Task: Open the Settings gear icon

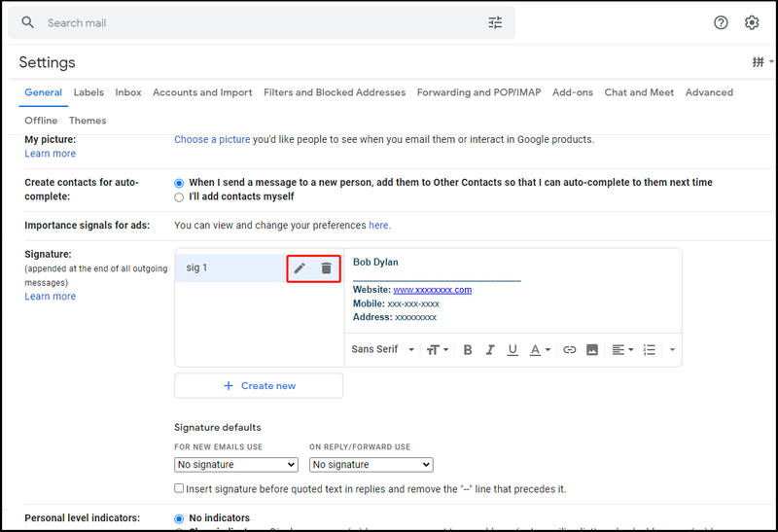Action: (752, 22)
